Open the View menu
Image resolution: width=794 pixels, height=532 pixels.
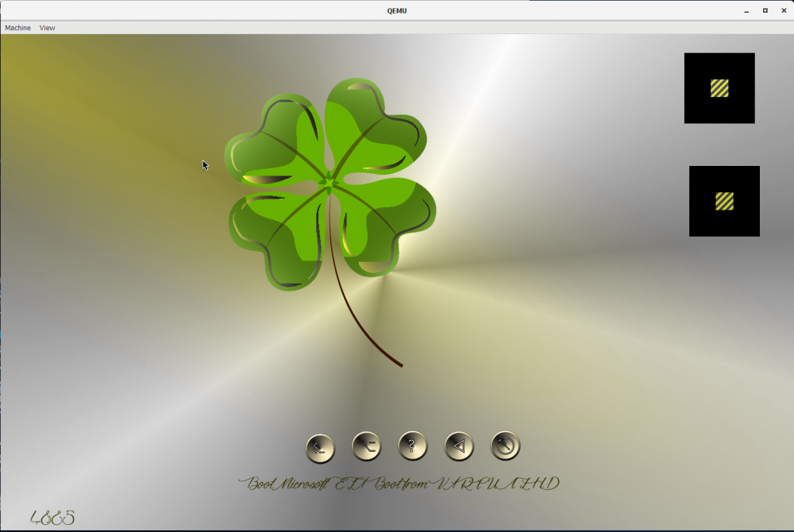47,28
